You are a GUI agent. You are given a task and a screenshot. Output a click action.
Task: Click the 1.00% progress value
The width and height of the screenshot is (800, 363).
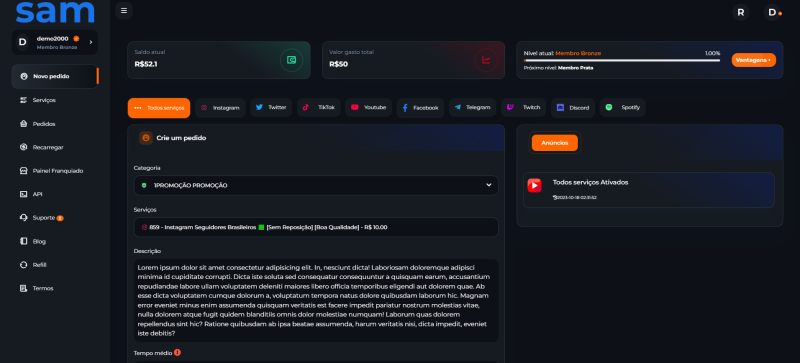(x=713, y=53)
